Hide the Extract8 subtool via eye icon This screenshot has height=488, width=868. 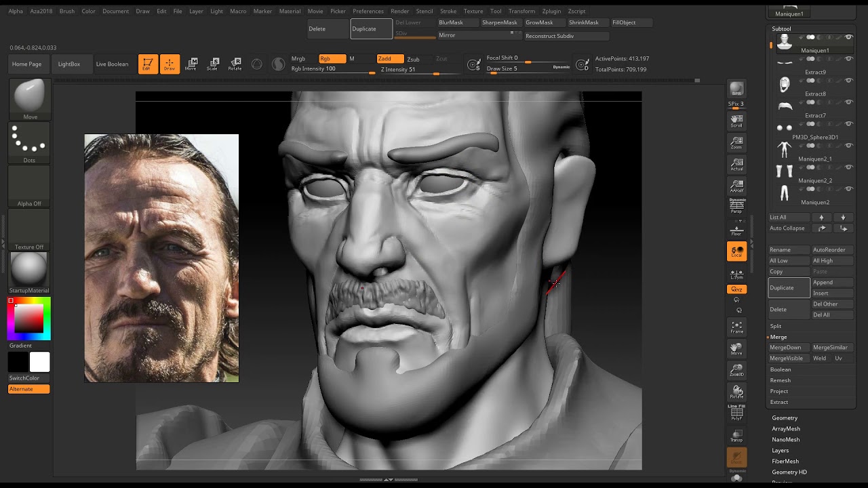tap(848, 81)
